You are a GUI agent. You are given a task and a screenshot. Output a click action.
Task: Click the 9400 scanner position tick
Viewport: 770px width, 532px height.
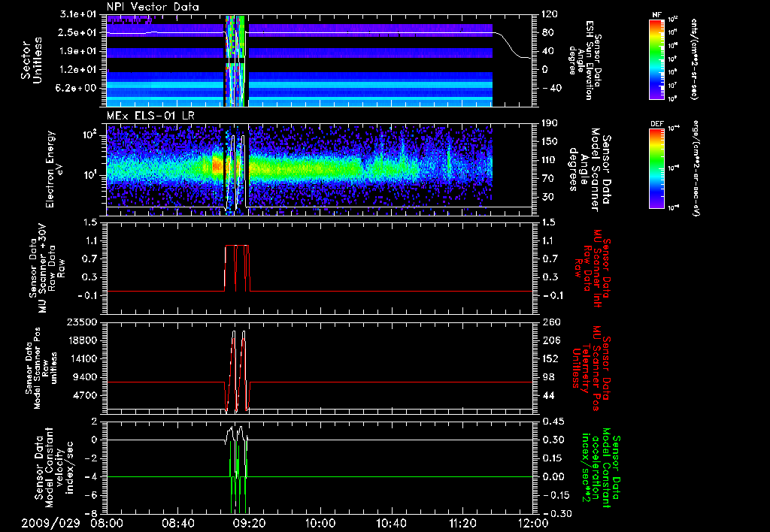click(x=84, y=377)
